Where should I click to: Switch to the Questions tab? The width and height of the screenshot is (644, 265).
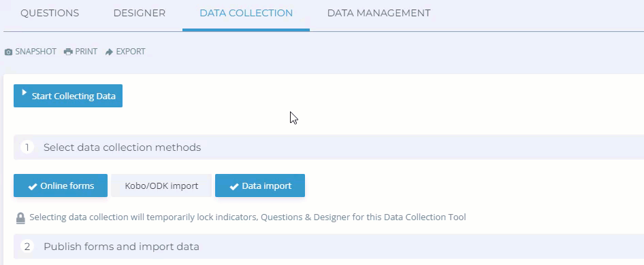coord(50,13)
